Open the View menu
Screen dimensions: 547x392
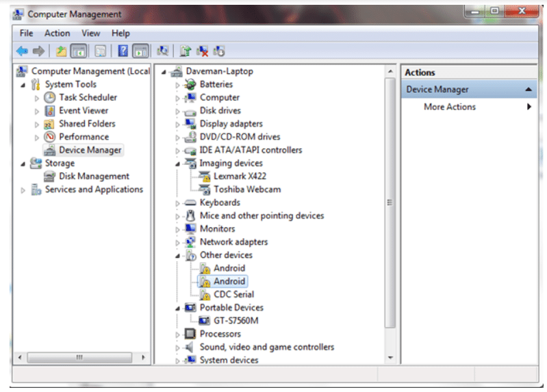[x=90, y=33]
